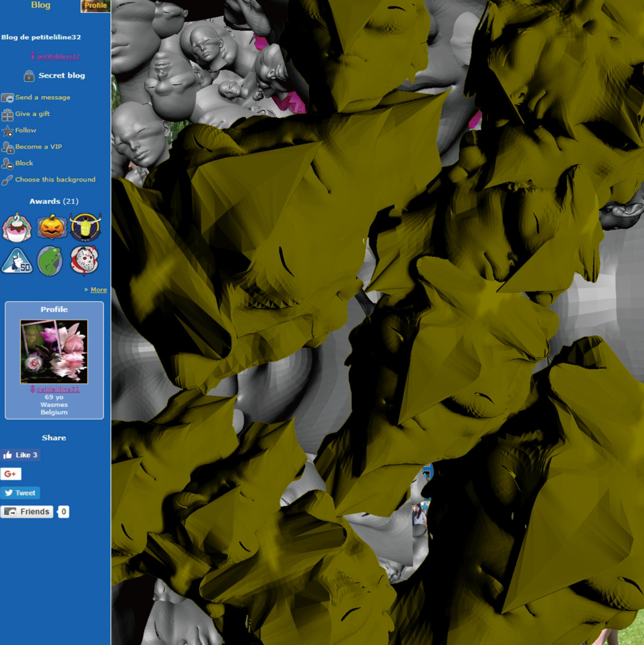Click the 50 triangle award badge
The image size is (644, 645).
coord(17,261)
